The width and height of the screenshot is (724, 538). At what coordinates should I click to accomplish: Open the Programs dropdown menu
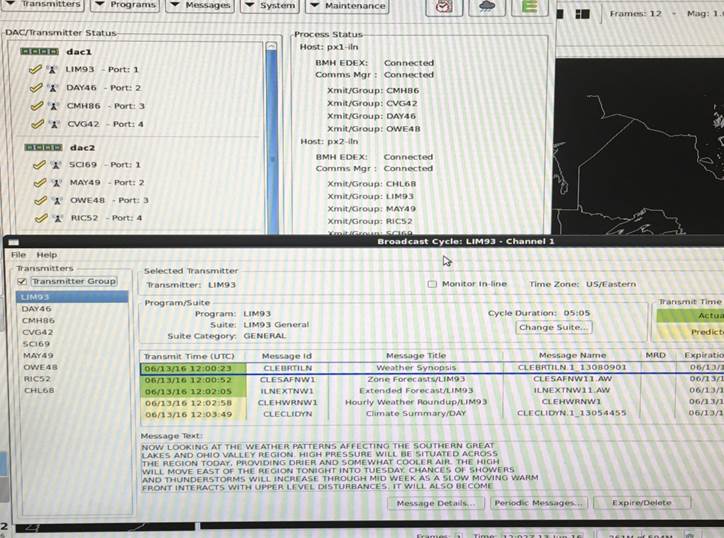pyautogui.click(x=126, y=5)
